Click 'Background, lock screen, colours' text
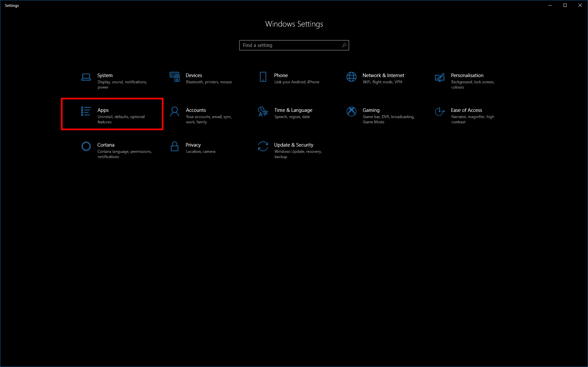This screenshot has height=367, width=588. point(473,85)
